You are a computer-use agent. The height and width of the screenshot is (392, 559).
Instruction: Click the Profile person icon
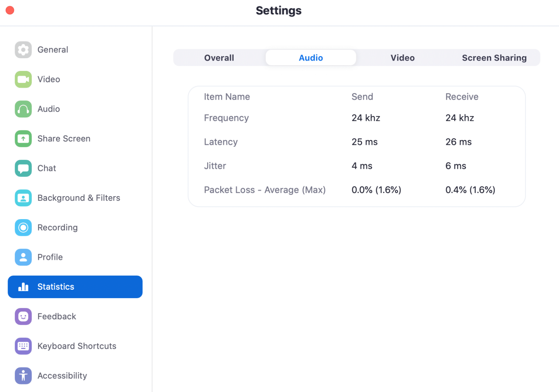[x=23, y=257]
